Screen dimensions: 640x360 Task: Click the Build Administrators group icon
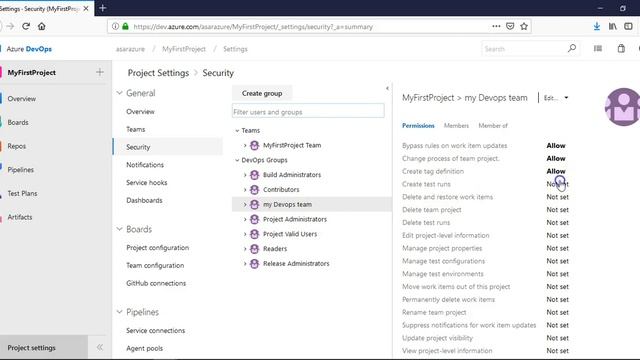click(254, 175)
